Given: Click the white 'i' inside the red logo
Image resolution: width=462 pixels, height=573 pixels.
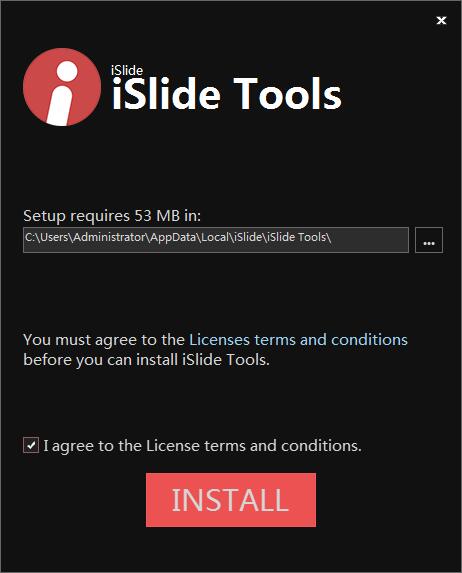Looking at the screenshot, I should click(x=61, y=92).
